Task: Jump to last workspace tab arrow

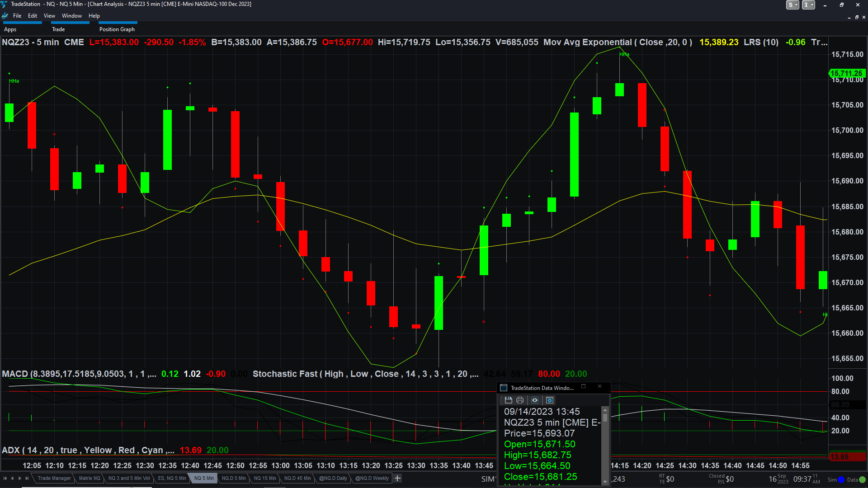Action: (27, 478)
